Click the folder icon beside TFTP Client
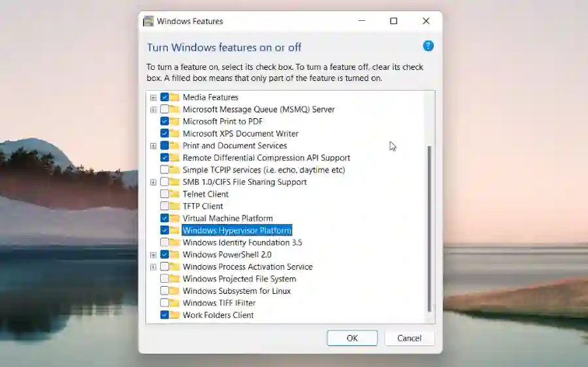 pyautogui.click(x=174, y=206)
